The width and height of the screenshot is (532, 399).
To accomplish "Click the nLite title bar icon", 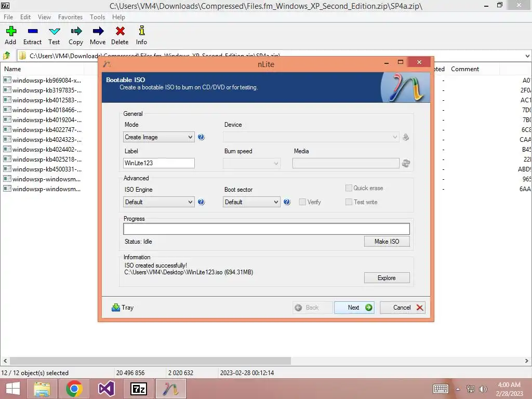I will click(107, 64).
